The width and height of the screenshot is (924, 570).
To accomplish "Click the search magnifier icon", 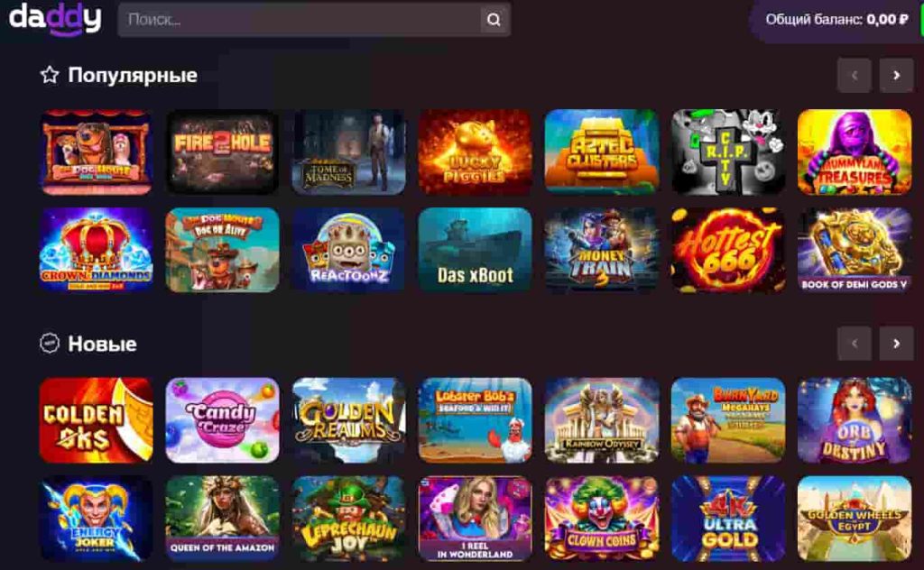I will click(x=494, y=20).
